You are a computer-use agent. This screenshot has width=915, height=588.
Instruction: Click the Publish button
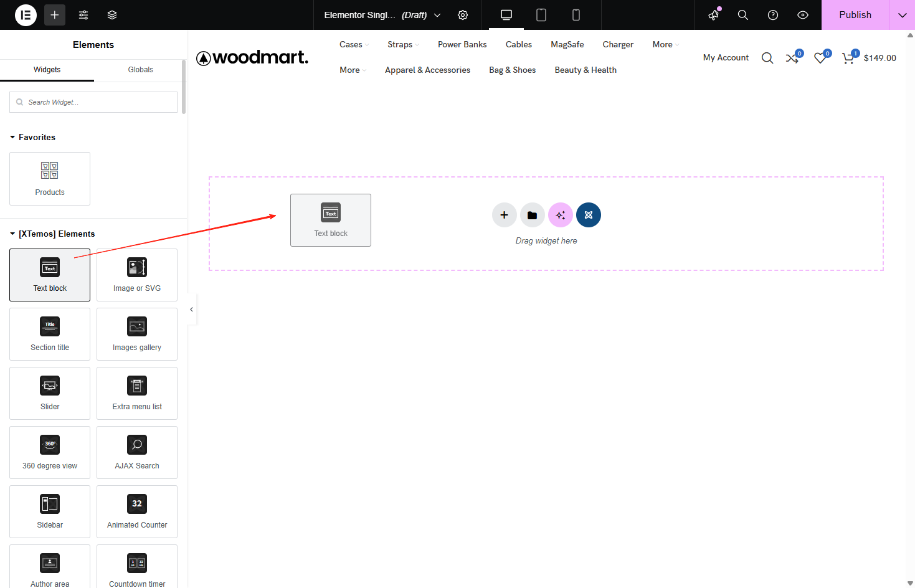tap(855, 14)
